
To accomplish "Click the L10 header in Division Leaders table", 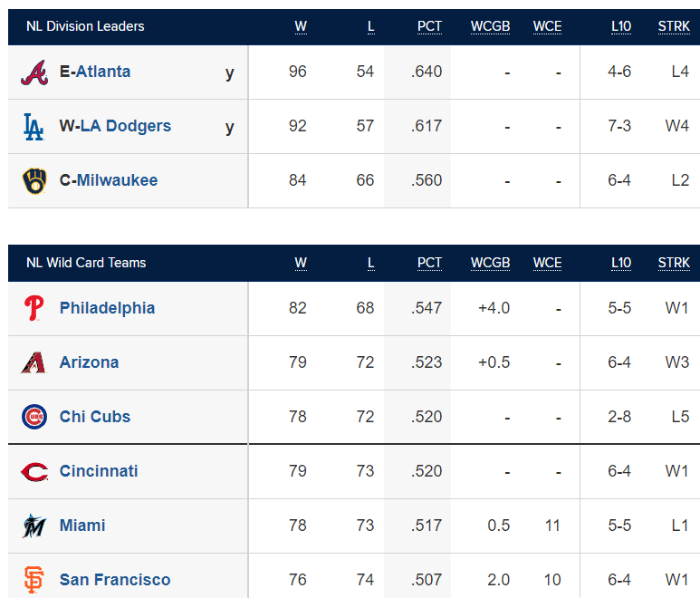I will coord(621,26).
